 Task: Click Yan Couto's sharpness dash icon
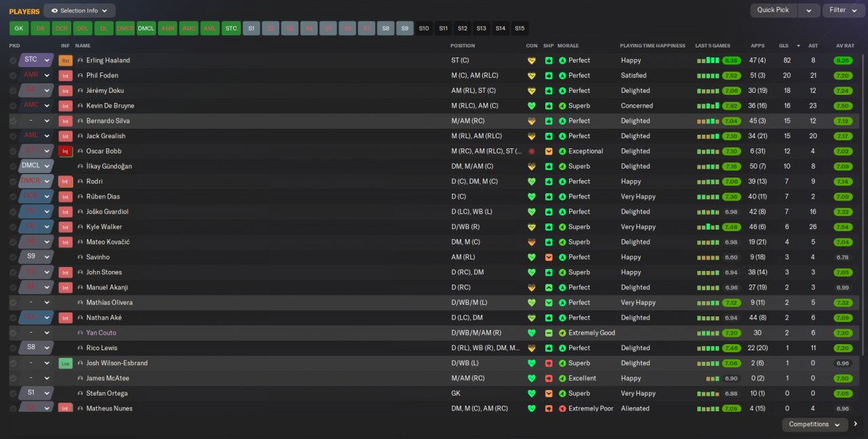549,333
